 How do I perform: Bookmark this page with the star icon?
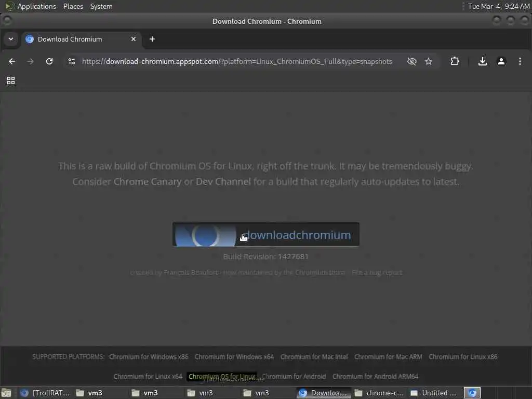click(429, 61)
